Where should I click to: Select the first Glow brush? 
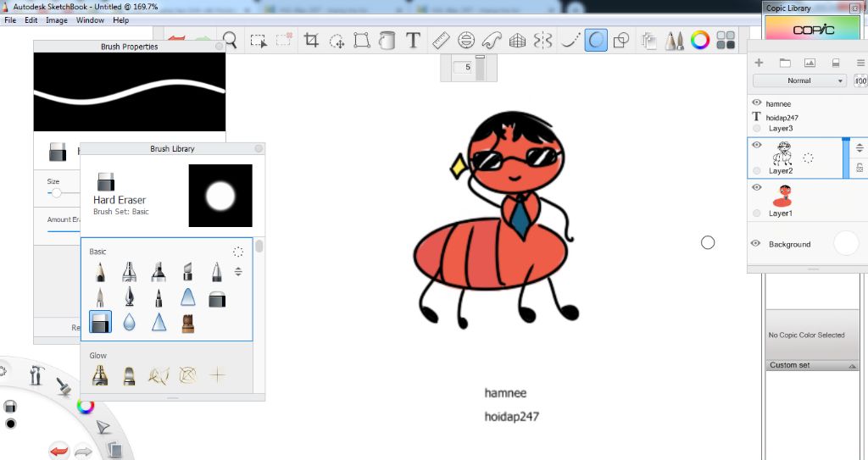pos(100,375)
